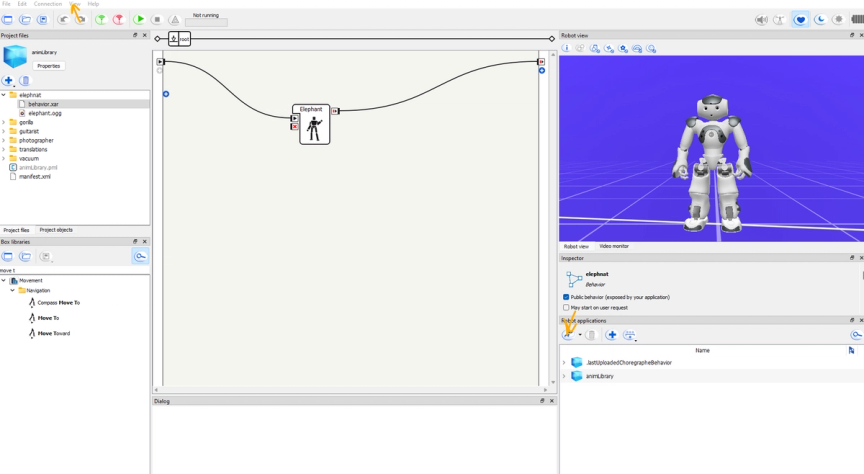Switch to Project files tab
The image size is (864, 474).
[17, 230]
